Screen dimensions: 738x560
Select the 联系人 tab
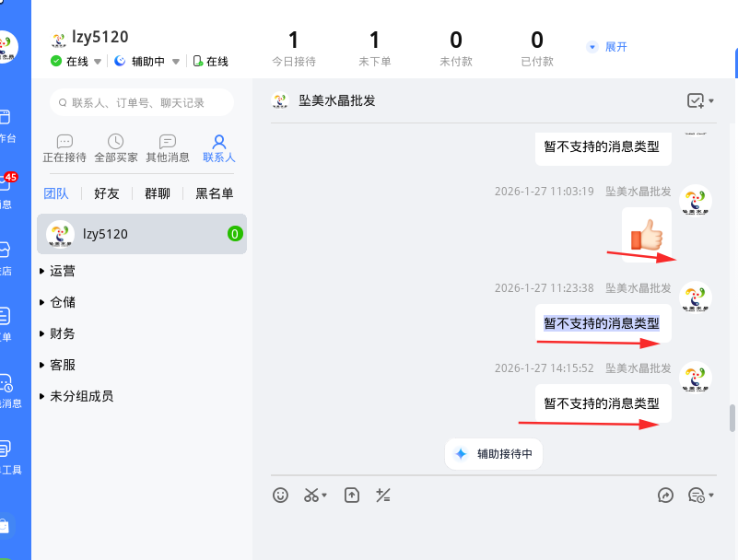click(x=219, y=148)
